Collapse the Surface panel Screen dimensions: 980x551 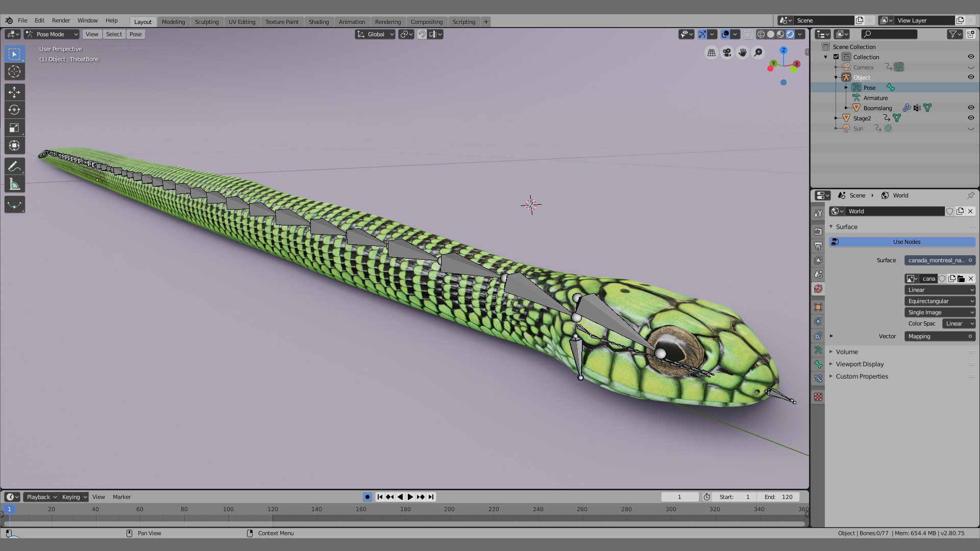(846, 227)
